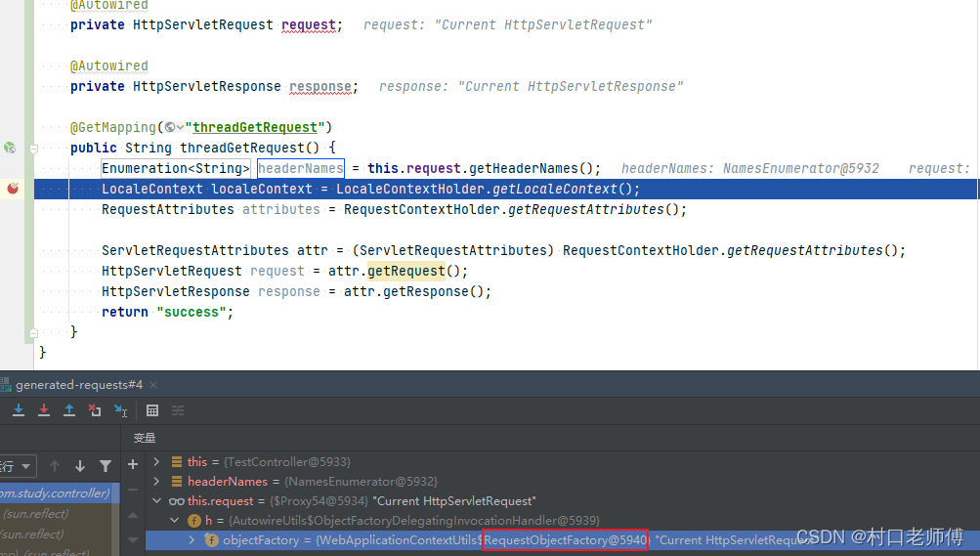Screen dimensions: 980x556
Task: Click the frames filter funnel icon
Action: coord(106,466)
